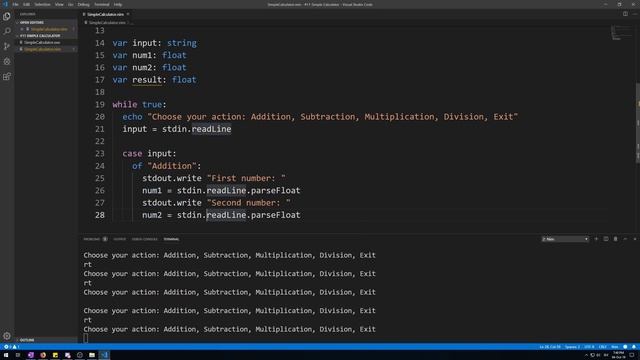Kill the terminal with trash icon
This screenshot has height=360, width=640.
click(616, 239)
